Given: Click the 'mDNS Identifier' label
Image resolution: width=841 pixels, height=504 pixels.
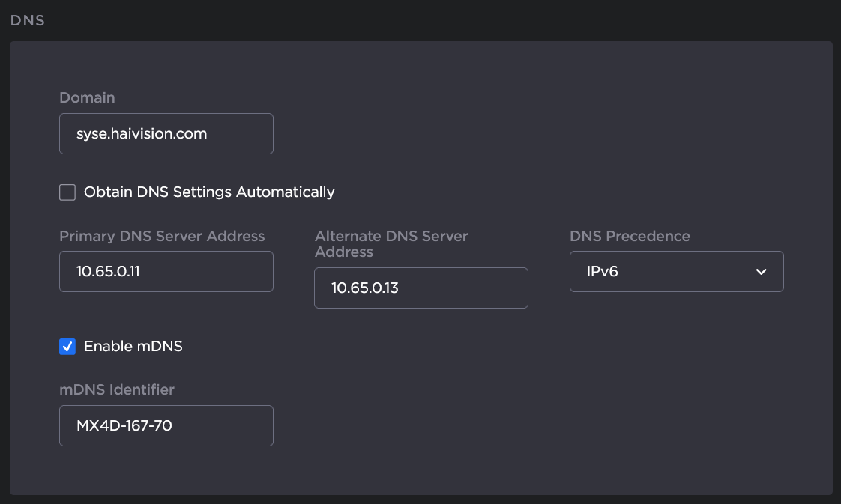Looking at the screenshot, I should click(x=117, y=389).
